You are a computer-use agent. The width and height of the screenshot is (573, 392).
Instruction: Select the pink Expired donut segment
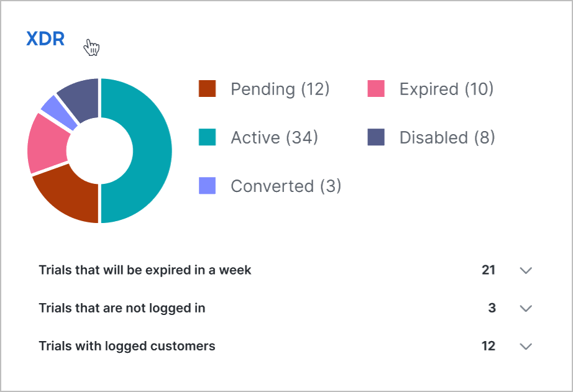47,144
